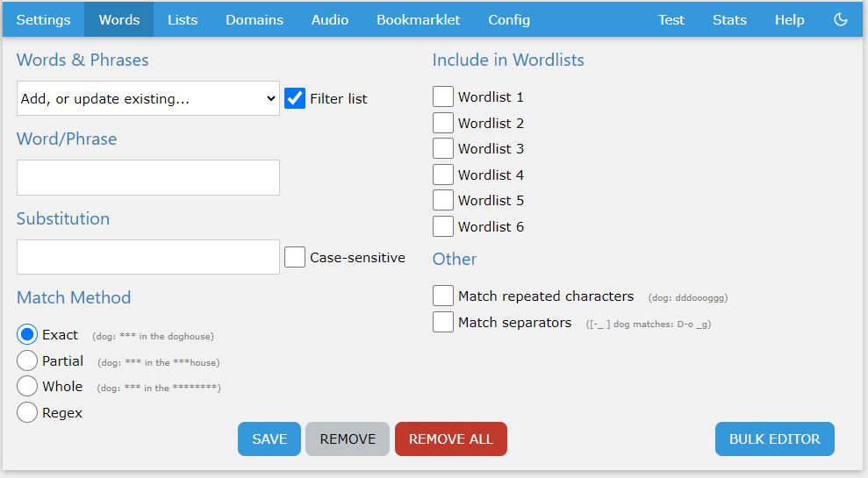Choose the Regex match method
This screenshot has width=868, height=478.
(x=27, y=412)
